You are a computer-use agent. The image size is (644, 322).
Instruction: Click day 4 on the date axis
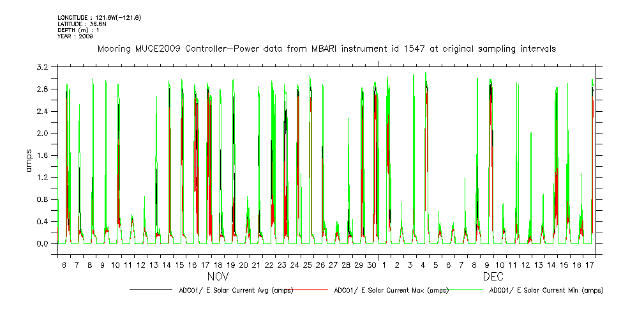423,264
